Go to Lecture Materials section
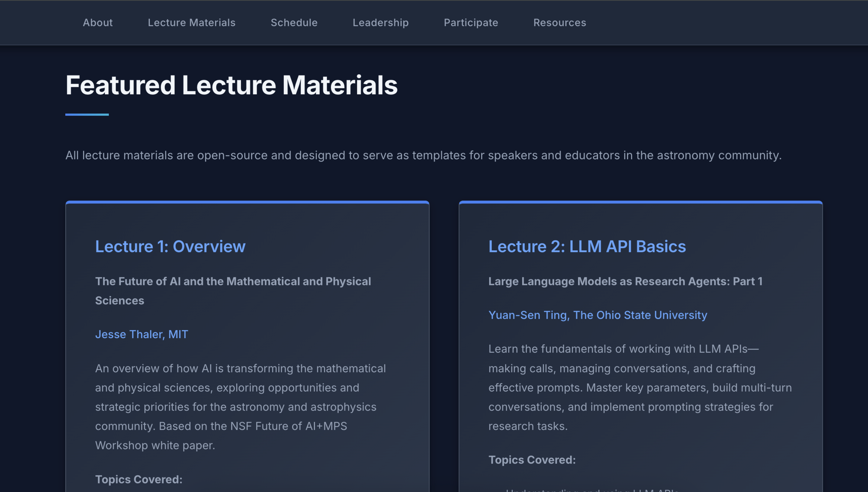The image size is (868, 492). click(x=191, y=23)
